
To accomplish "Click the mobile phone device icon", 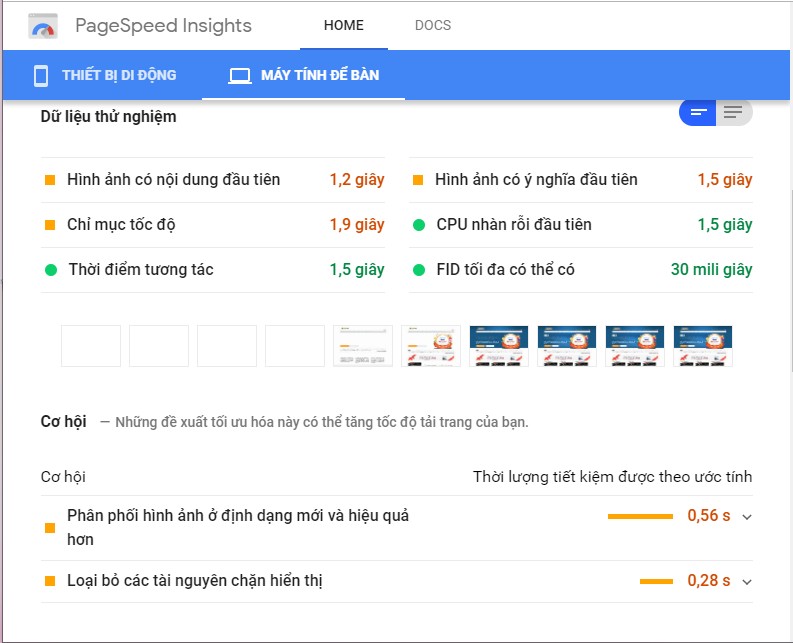I will [x=41, y=76].
